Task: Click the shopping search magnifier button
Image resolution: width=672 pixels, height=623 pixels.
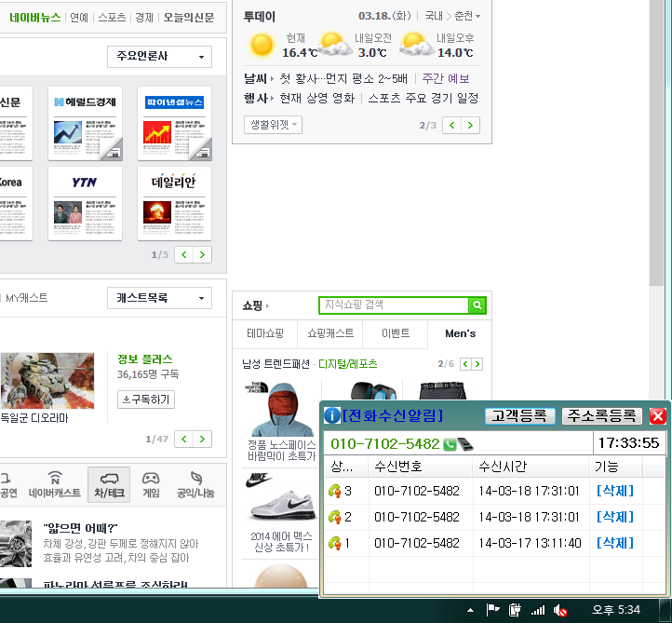Action: point(477,305)
